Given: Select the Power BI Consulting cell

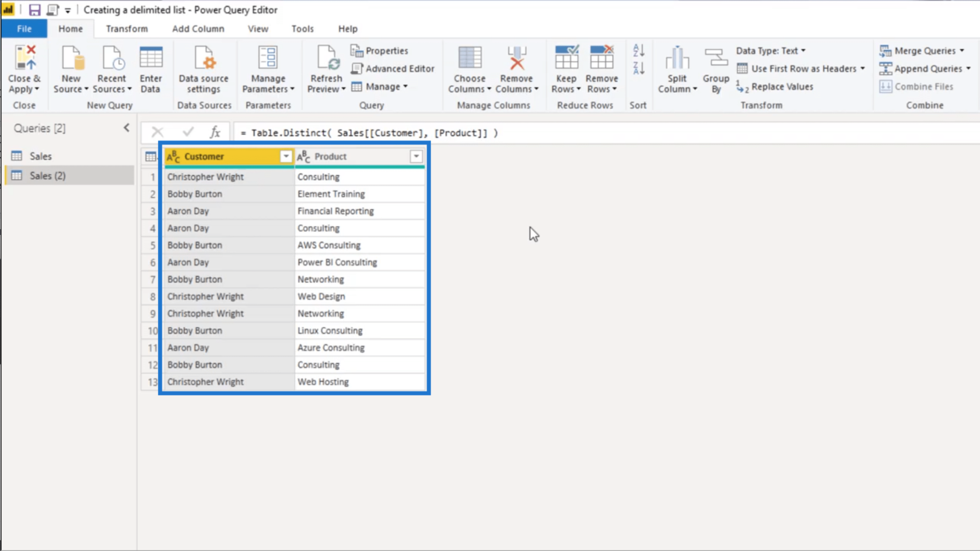Looking at the screenshot, I should coord(360,262).
